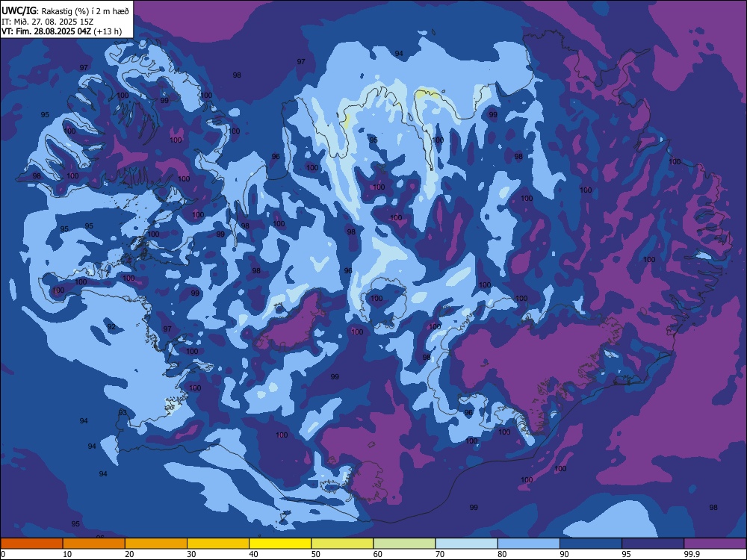Select the medium blue 90–95 legend swatch
Viewport: 747px width, 560px height.
coord(591,544)
